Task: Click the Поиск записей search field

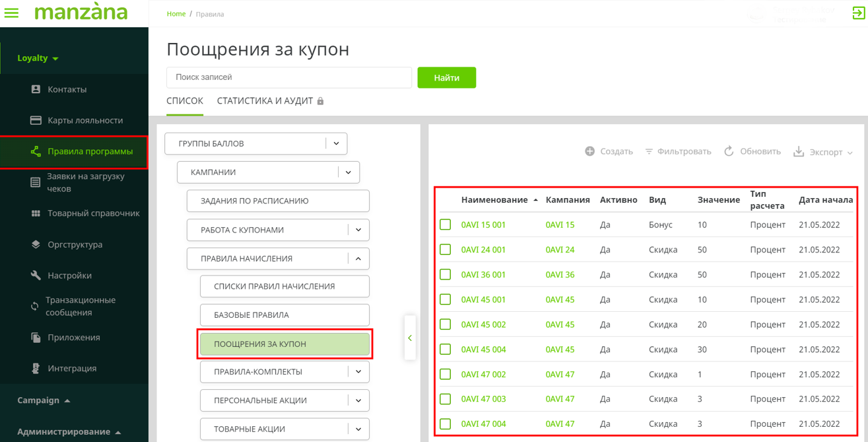Action: (x=289, y=77)
